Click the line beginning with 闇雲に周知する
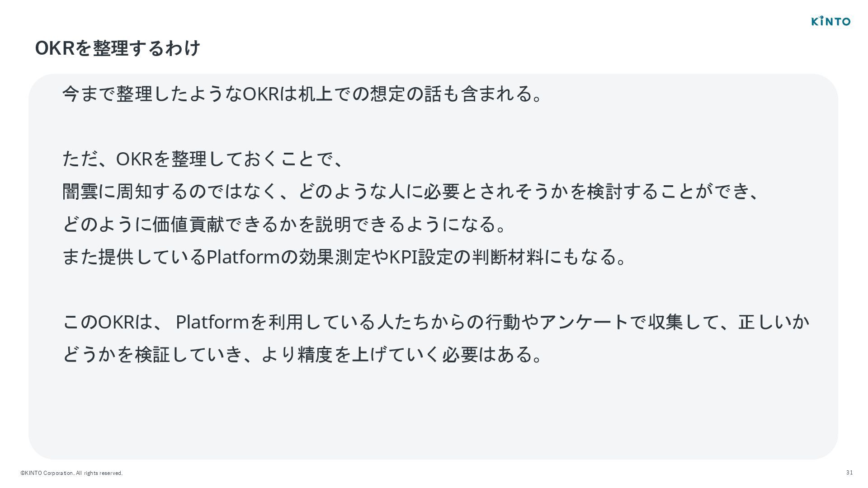 tap(410, 191)
